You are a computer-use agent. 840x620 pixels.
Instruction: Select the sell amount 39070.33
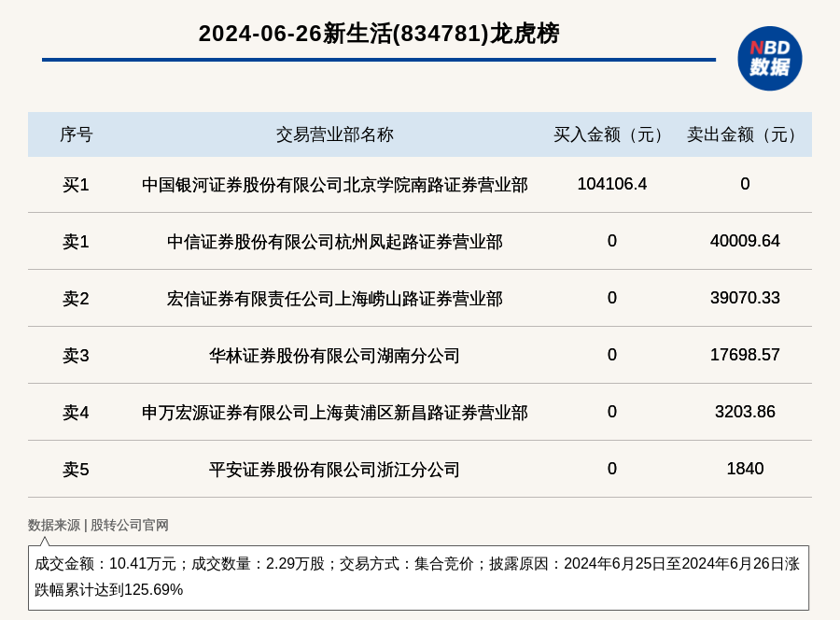745,298
